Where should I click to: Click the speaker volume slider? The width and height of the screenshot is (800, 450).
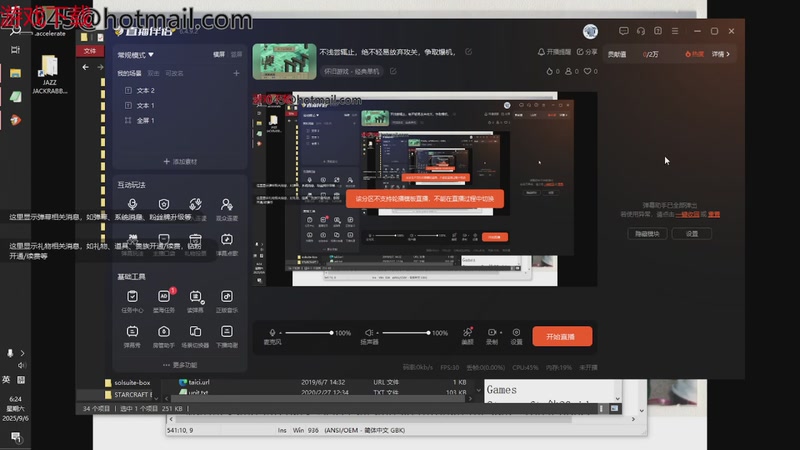click(406, 333)
